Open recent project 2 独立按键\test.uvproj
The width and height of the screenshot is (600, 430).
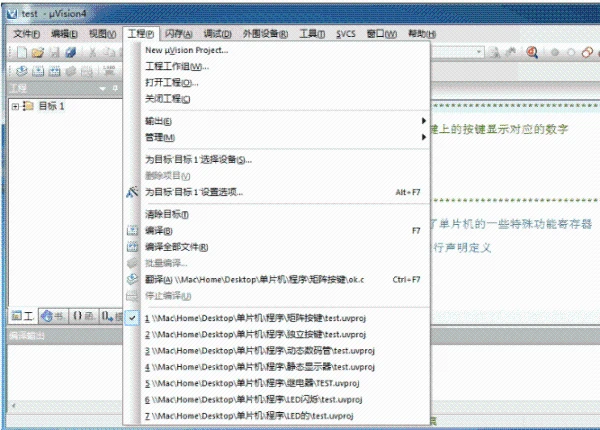pos(276,334)
